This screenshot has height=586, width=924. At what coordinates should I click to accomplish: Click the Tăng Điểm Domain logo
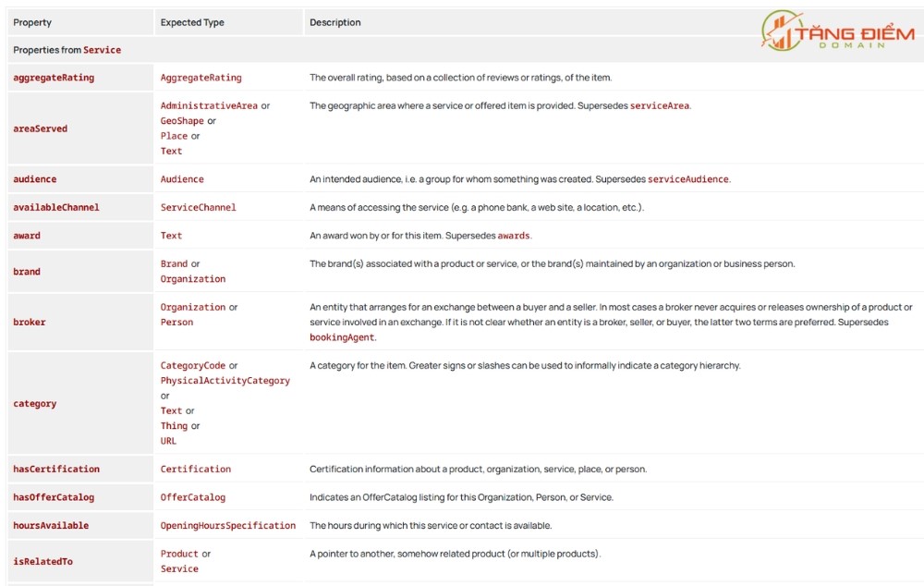pyautogui.click(x=838, y=31)
